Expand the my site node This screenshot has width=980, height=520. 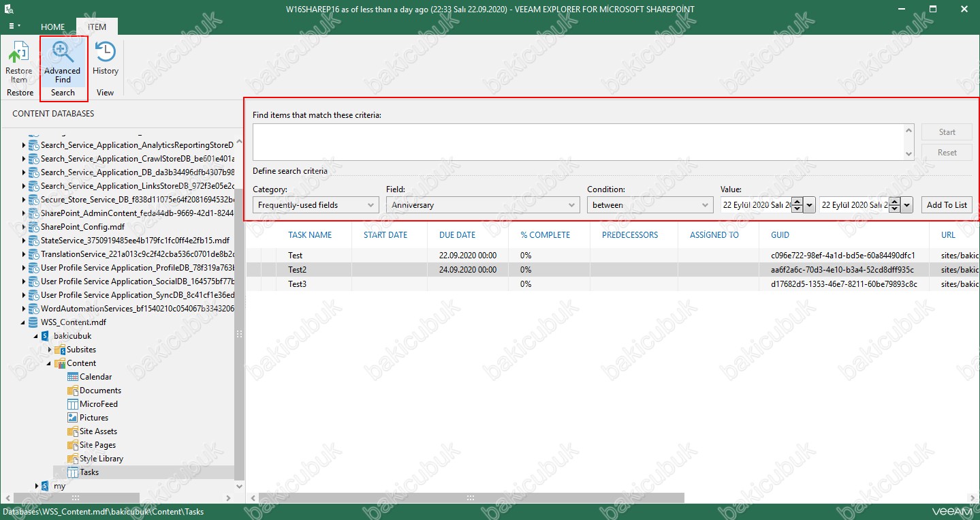tap(36, 486)
